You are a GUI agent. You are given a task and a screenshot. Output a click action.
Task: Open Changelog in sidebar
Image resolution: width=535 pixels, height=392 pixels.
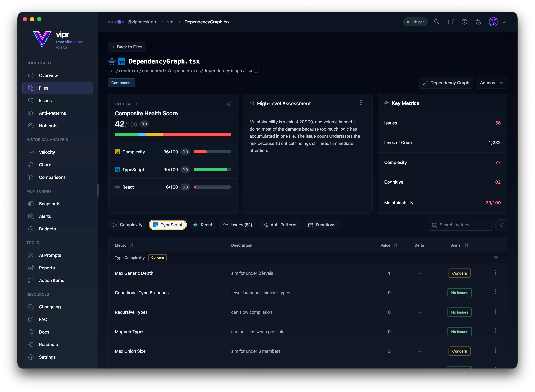[58, 307]
